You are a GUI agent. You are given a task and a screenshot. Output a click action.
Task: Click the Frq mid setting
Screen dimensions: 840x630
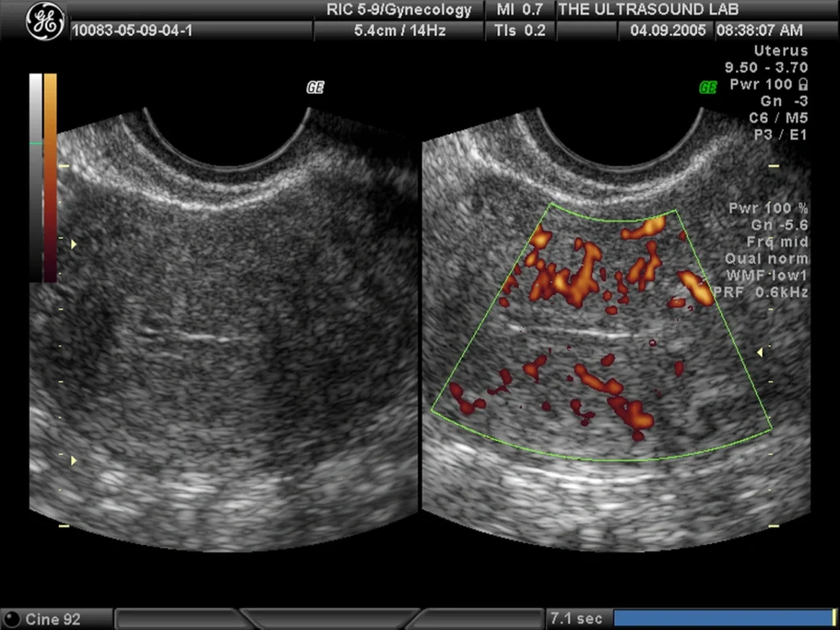click(778, 242)
